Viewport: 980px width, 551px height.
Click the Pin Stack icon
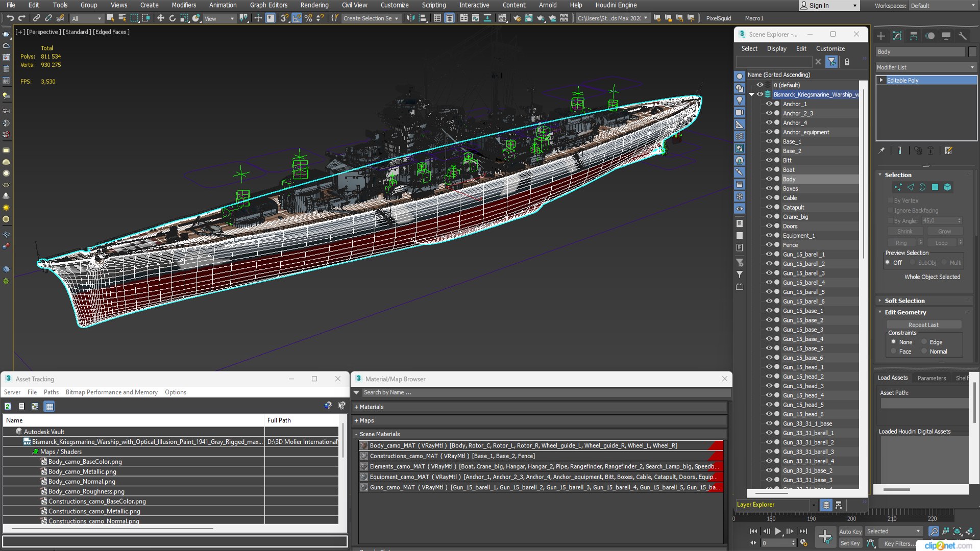point(881,151)
